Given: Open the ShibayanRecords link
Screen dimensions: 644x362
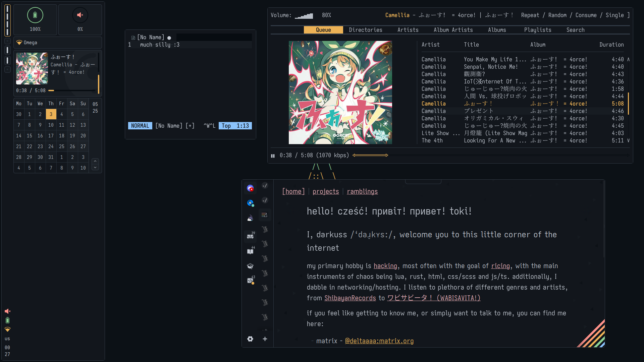Looking at the screenshot, I should click(350, 298).
